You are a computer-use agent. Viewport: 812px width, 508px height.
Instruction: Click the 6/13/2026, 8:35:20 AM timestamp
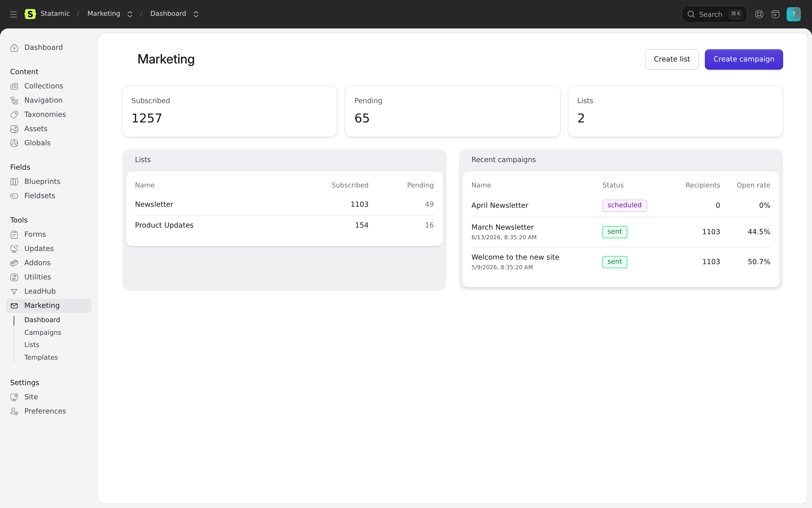[x=504, y=237]
